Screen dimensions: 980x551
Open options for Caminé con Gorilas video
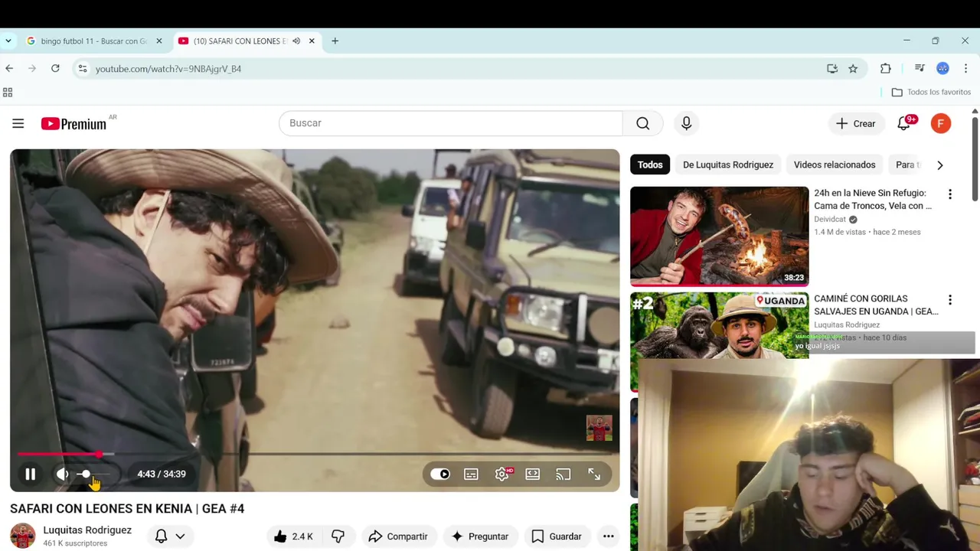point(950,300)
